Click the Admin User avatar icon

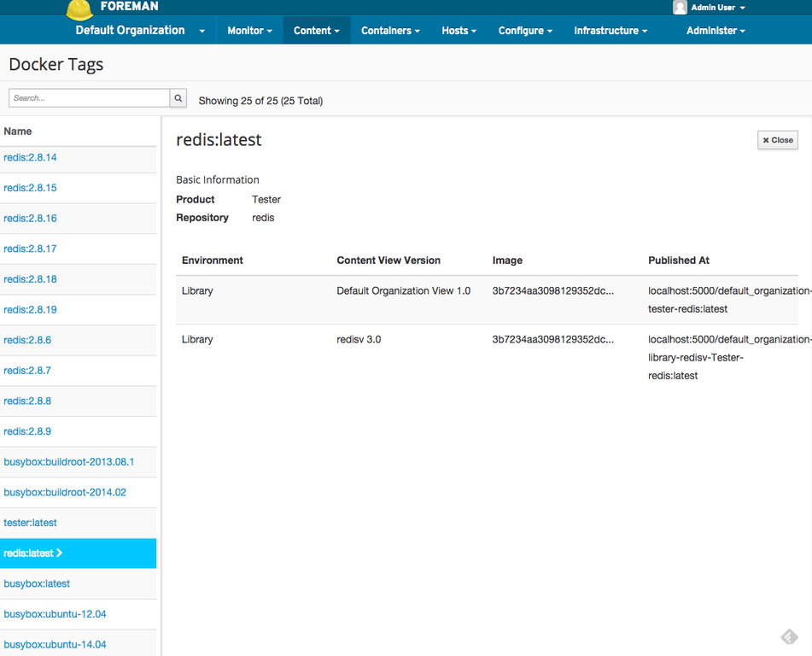pyautogui.click(x=680, y=8)
